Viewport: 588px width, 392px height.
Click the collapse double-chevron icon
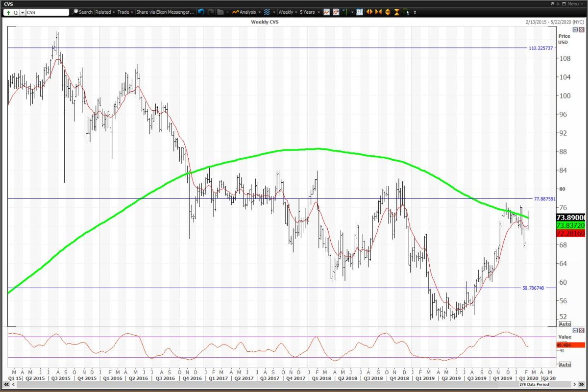click(558, 4)
